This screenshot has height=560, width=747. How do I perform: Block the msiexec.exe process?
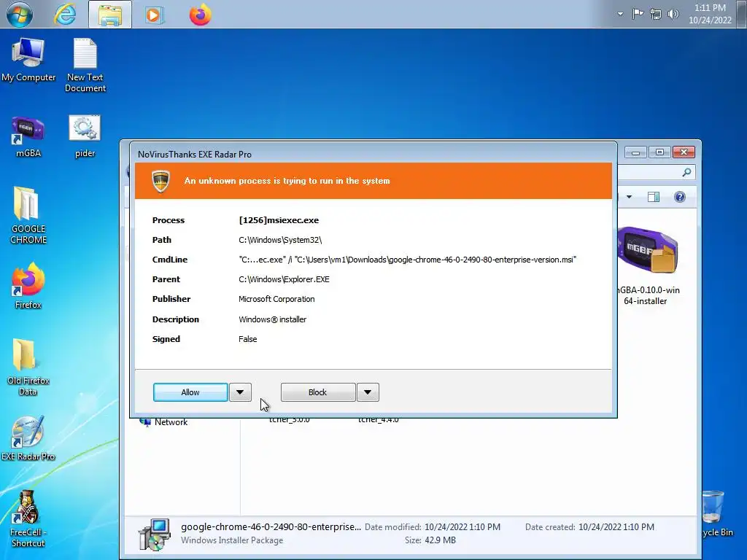coord(318,392)
